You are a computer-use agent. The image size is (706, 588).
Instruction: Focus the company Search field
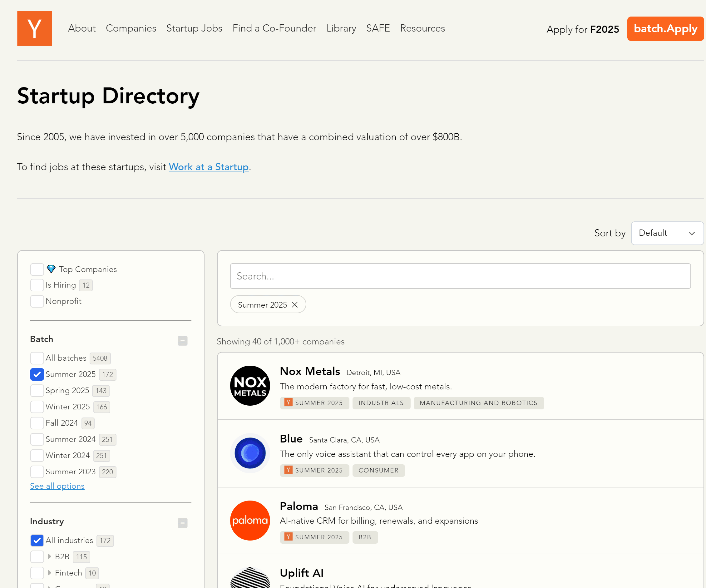460,276
